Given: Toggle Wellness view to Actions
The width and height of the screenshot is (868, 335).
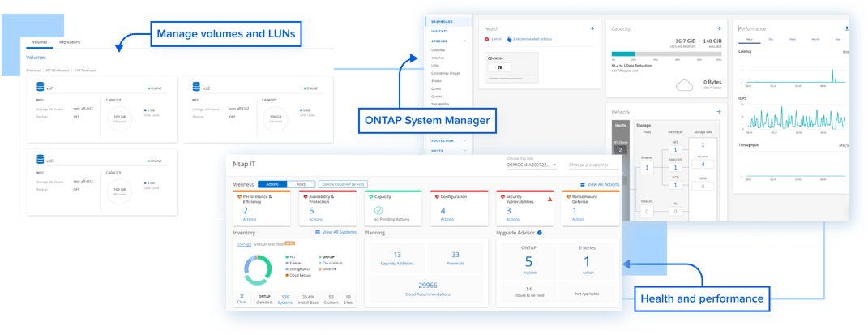Looking at the screenshot, I should click(272, 184).
